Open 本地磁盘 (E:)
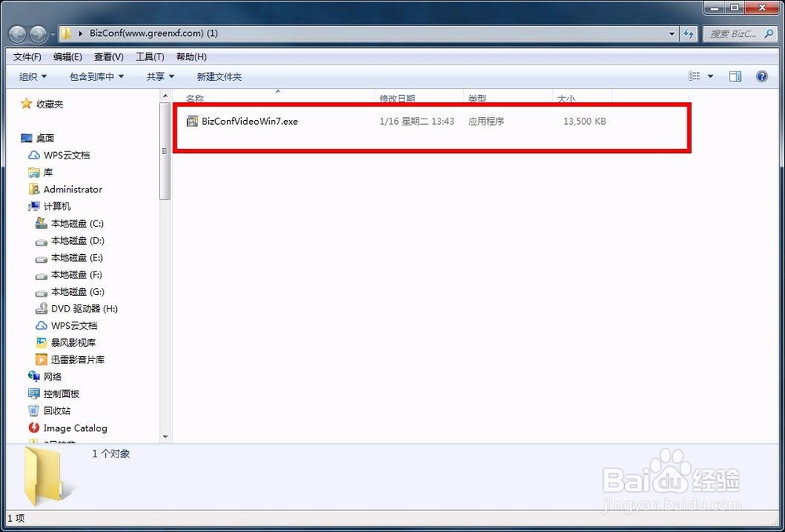785x532 pixels. [x=77, y=257]
